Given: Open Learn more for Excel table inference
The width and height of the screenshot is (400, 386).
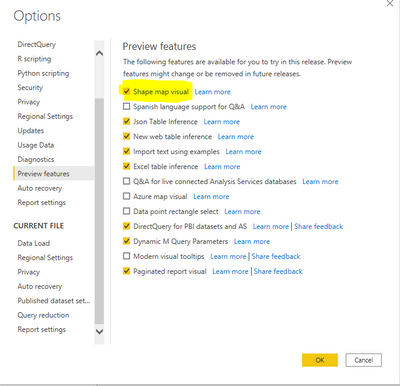Looking at the screenshot, I should [222, 167].
